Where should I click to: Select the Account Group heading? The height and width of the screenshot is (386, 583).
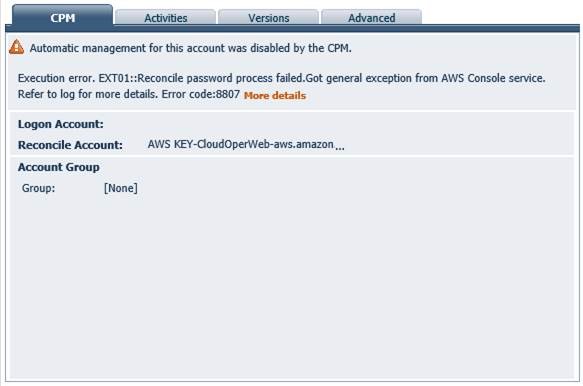[59, 167]
